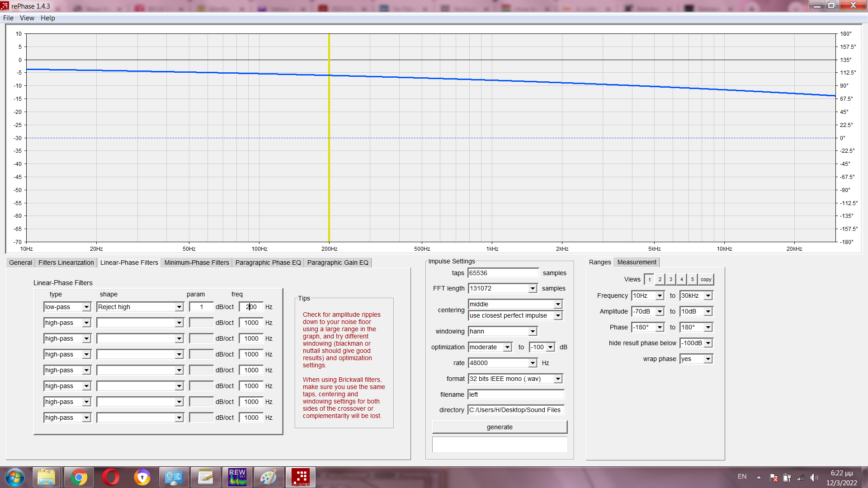Viewport: 868px width, 488px height.
Task: Open the Windows Start orb
Action: [15, 477]
